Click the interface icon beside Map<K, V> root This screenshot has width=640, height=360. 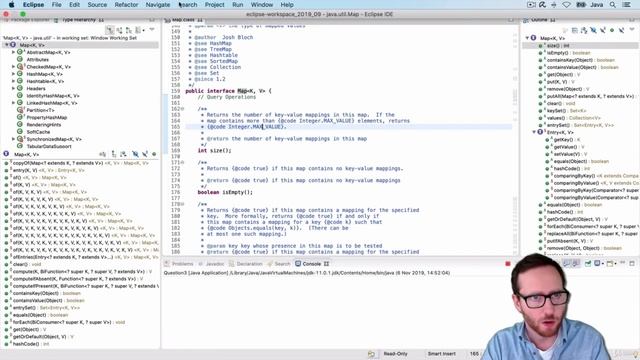13,45
